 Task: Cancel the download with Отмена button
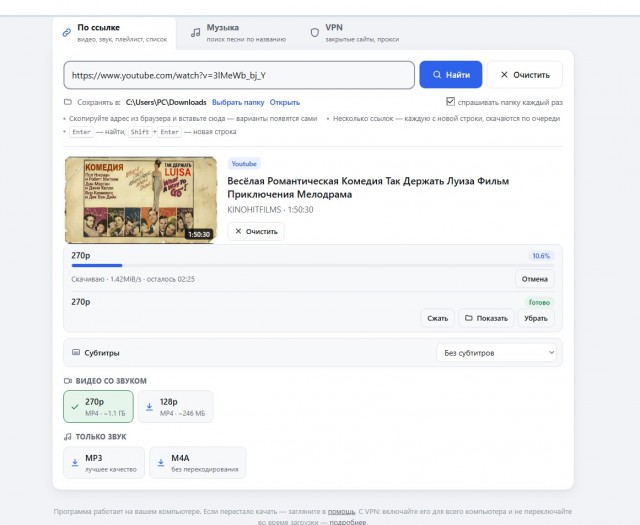(535, 279)
